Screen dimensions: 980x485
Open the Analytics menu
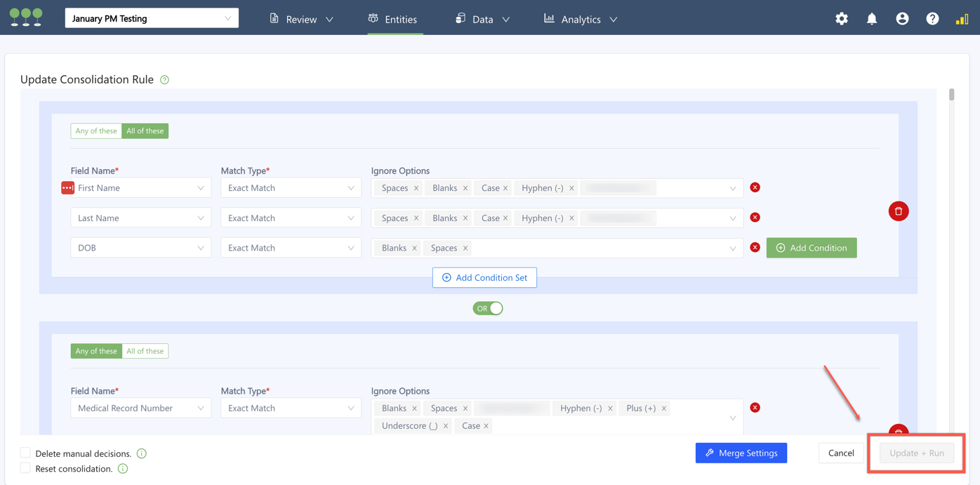tap(581, 19)
